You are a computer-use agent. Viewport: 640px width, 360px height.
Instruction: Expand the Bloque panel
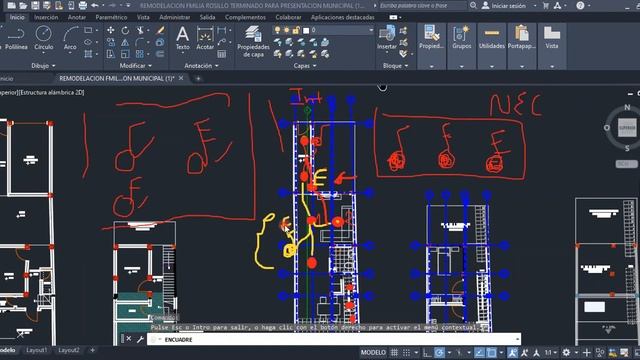395,65
